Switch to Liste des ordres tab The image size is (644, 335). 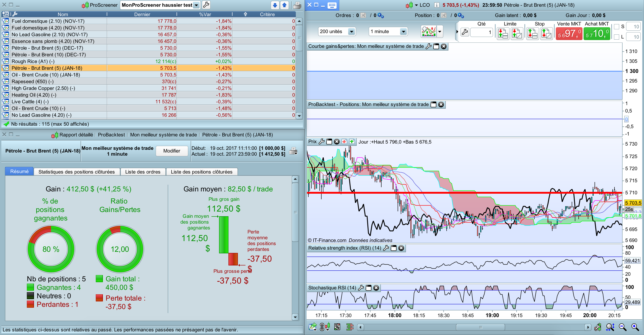143,172
